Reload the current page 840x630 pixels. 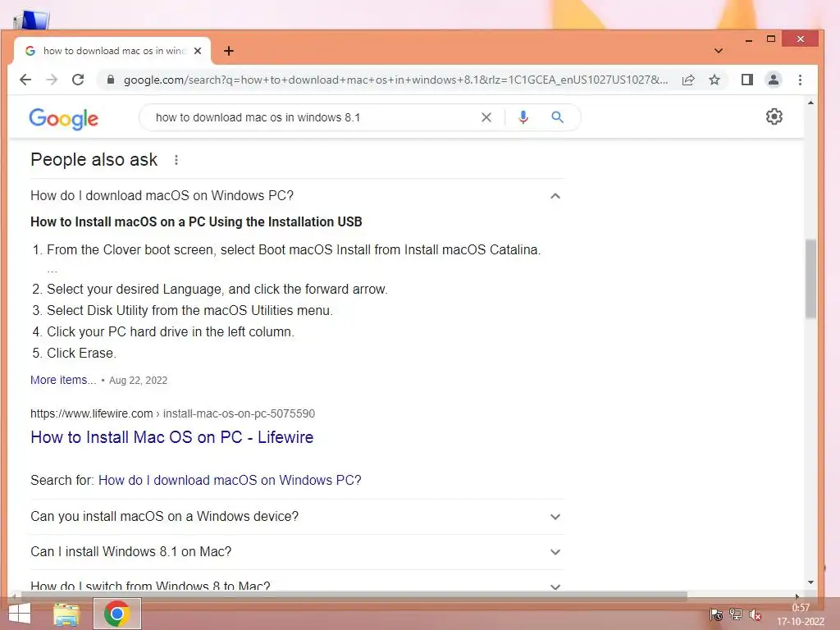tap(78, 80)
